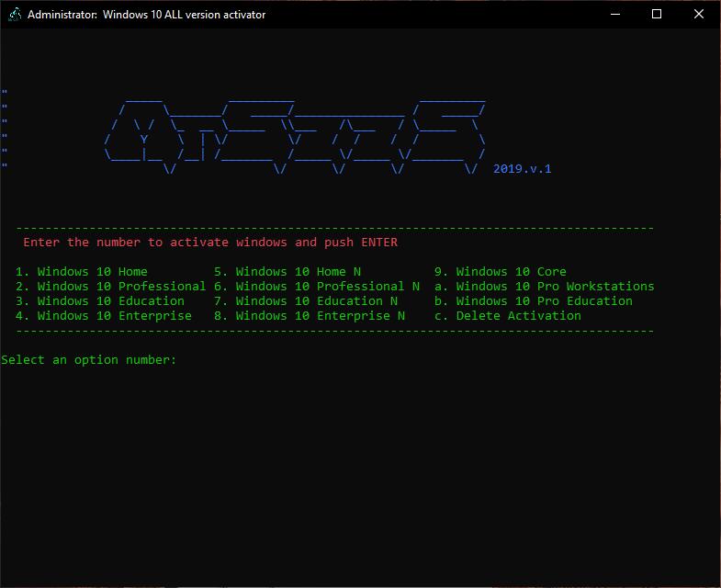
Task: Select the '1. Windows 10 Home' entry
Action: (x=82, y=271)
